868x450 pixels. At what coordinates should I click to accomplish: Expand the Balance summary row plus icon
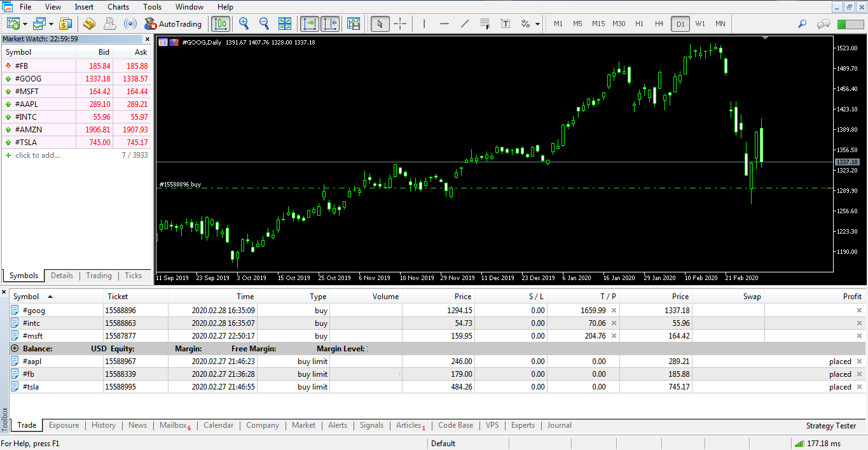[15, 349]
